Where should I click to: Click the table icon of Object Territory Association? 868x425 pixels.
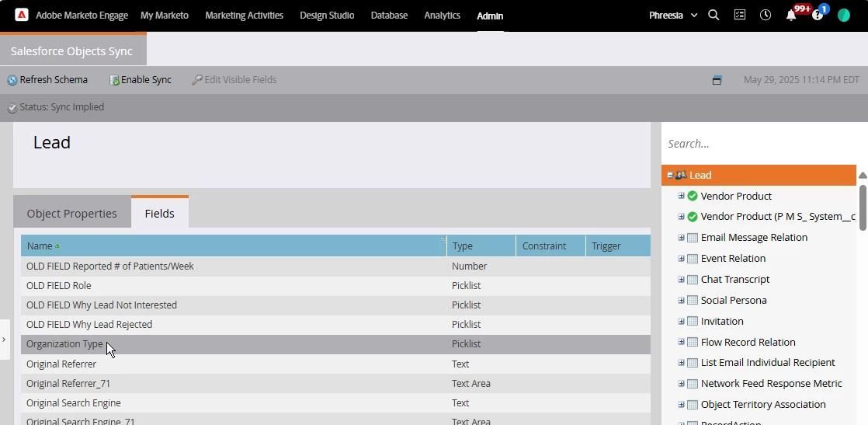click(693, 405)
